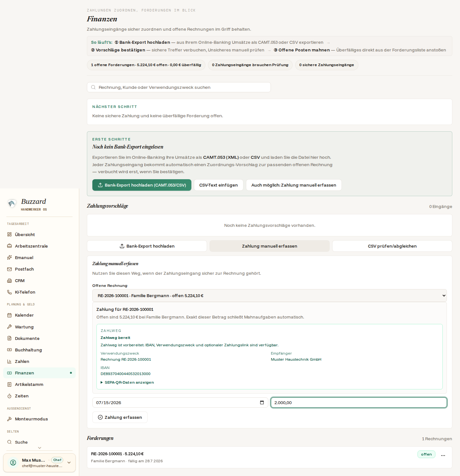
Task: Click Zahlungseingänge brauchen Prüfung chip
Action: tap(250, 65)
